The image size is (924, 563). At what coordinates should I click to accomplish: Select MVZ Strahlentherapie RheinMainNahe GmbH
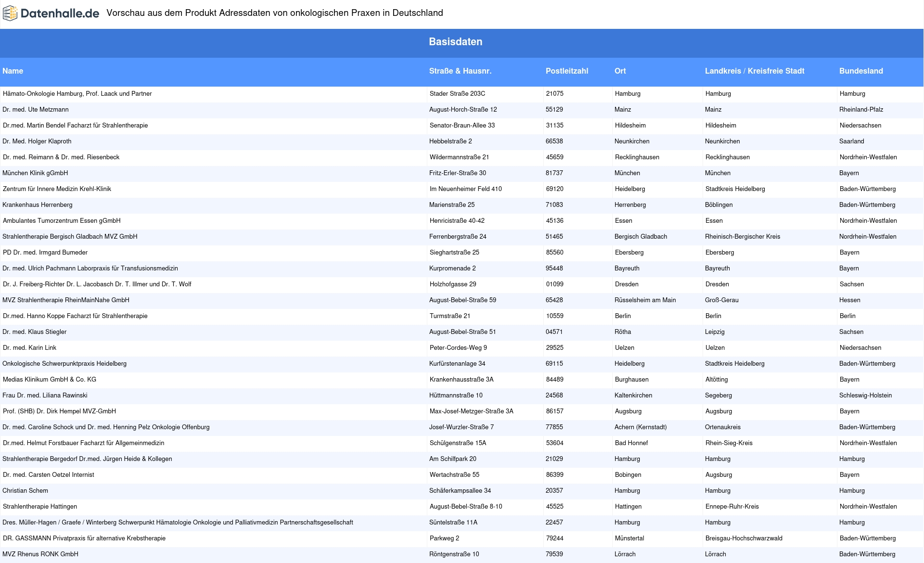[x=66, y=300]
